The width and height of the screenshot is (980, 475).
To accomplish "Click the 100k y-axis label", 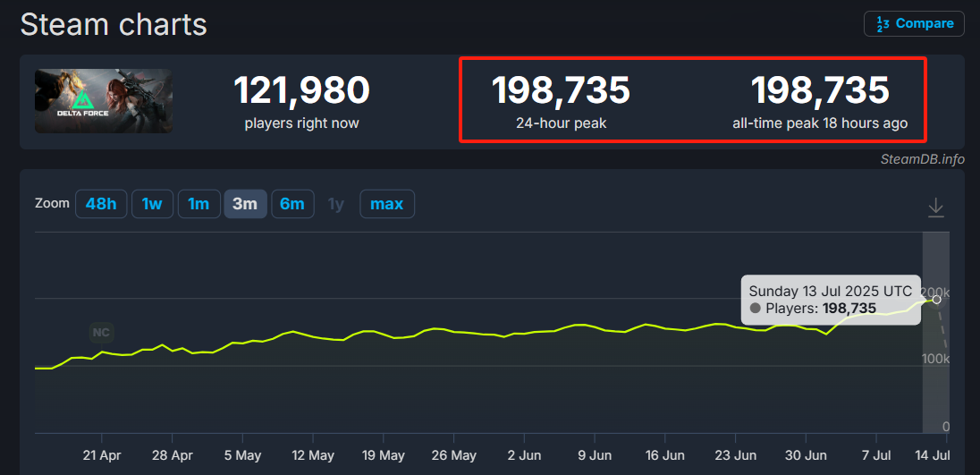I will [x=934, y=359].
